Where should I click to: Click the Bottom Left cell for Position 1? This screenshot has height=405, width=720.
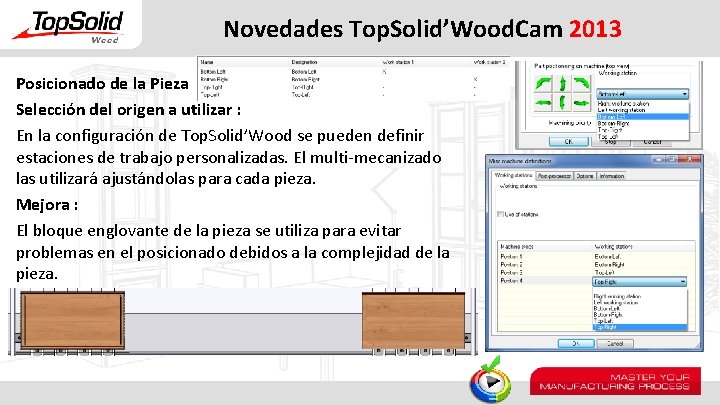(608, 257)
